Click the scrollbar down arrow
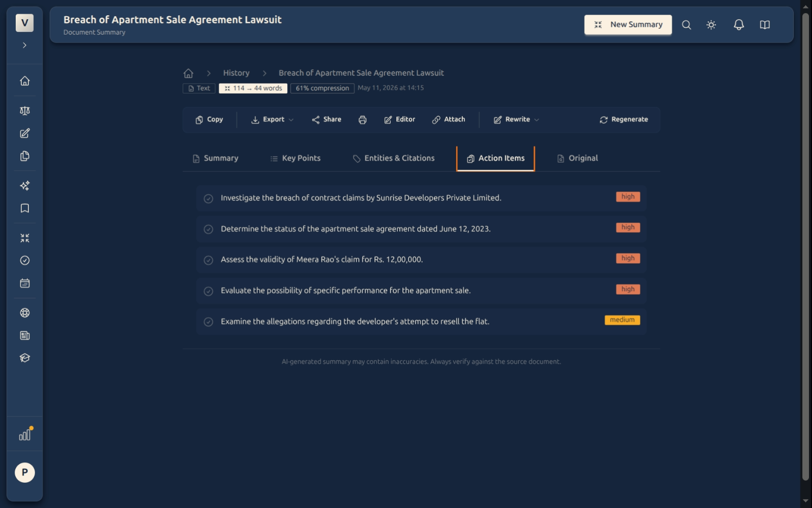This screenshot has height=508, width=812. pos(805,501)
